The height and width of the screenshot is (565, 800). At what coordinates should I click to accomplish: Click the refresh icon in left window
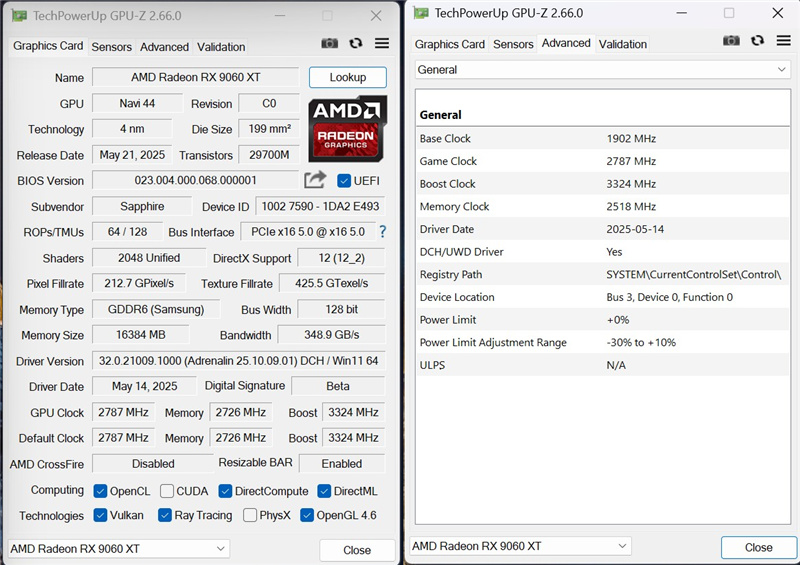pyautogui.click(x=356, y=44)
